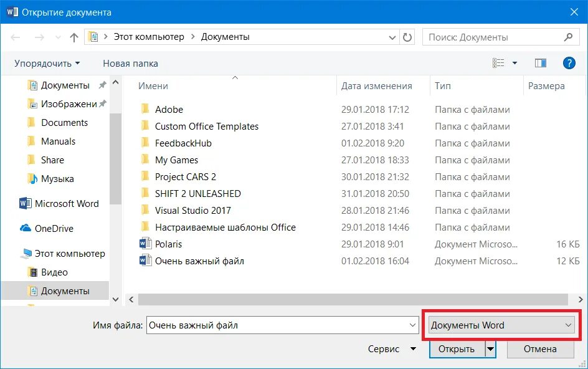The height and width of the screenshot is (369, 588).
Task: Select the My Games folder name
Action: click(176, 160)
